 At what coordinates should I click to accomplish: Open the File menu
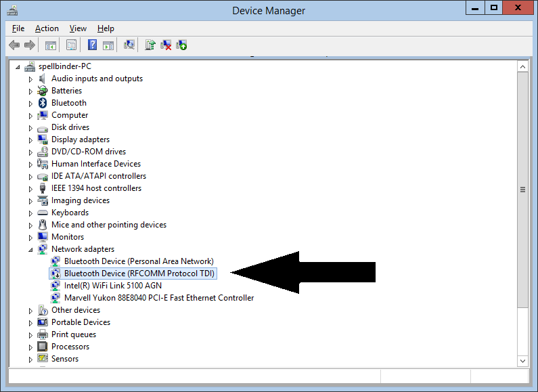[18, 28]
